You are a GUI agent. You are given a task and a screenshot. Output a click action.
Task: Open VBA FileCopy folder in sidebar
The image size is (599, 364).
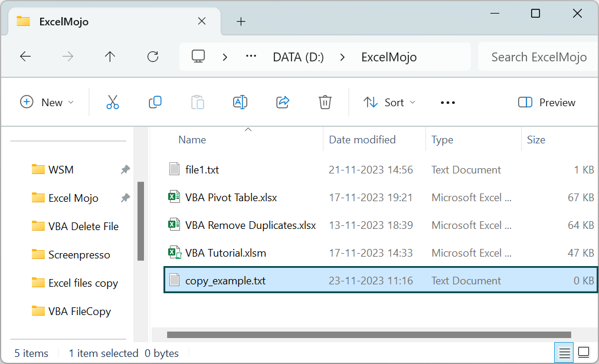[71, 311]
